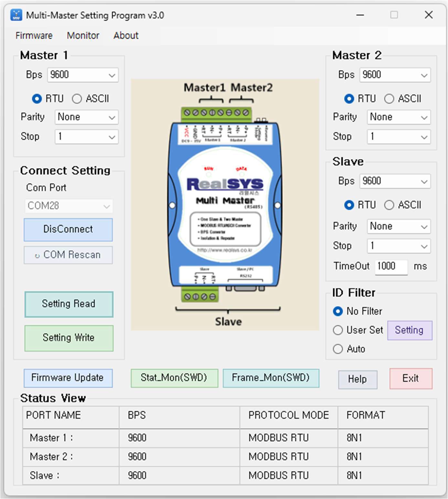Open the Slave Stop bits dropdown
This screenshot has width=448, height=499.
point(399,246)
